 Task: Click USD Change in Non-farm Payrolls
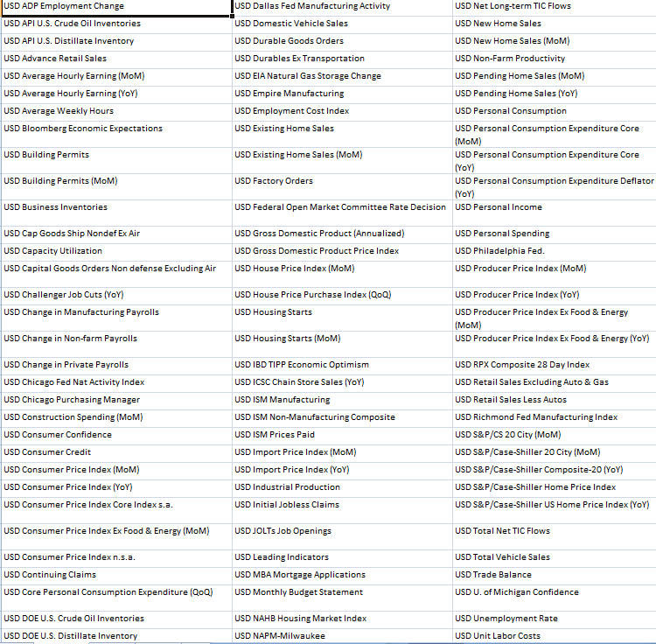tap(116, 345)
